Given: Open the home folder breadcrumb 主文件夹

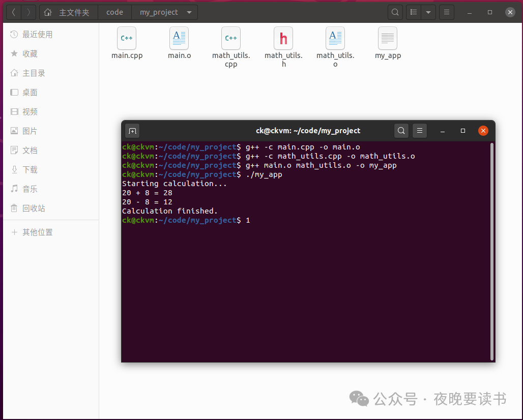Looking at the screenshot, I should click(69, 12).
